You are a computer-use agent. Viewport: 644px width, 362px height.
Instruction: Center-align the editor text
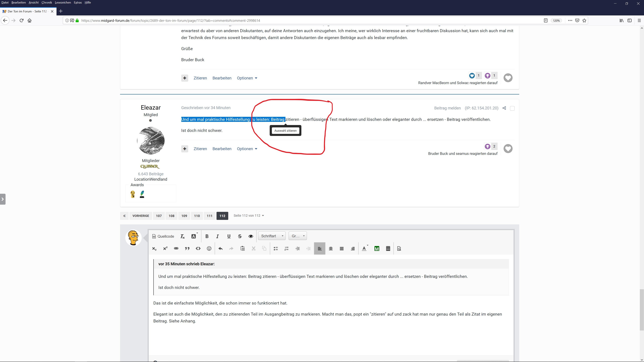click(x=331, y=248)
